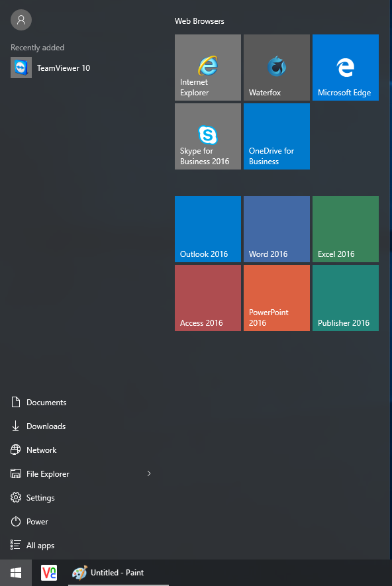Open the Word 2016 tile

pos(277,229)
